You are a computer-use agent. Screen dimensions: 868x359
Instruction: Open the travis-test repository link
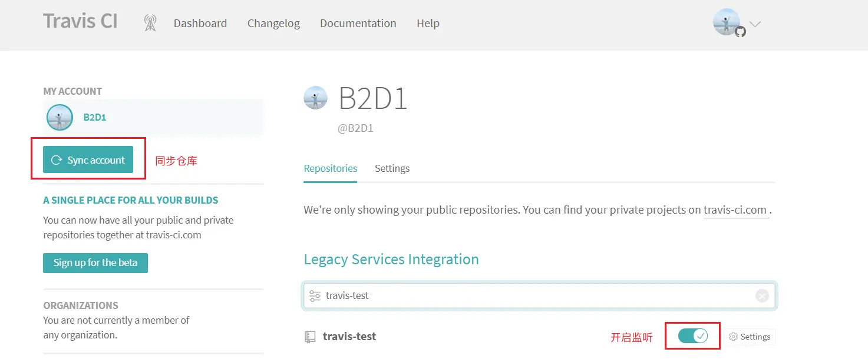tap(349, 337)
